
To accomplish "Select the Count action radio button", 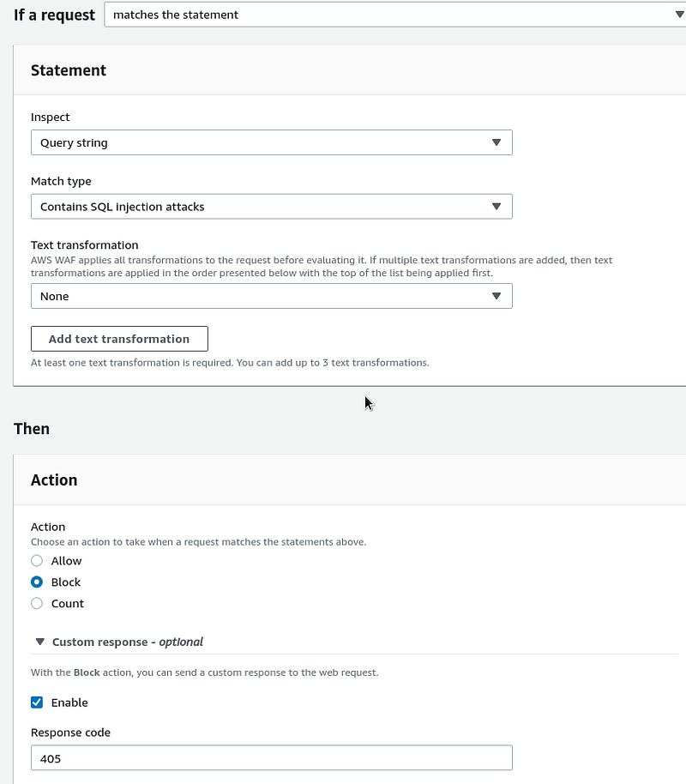I will pos(37,604).
